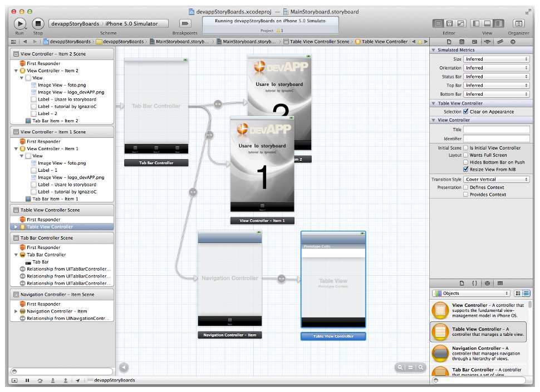The image size is (540, 392).
Task: Uncheck Clear on Appearance
Action: [x=466, y=112]
